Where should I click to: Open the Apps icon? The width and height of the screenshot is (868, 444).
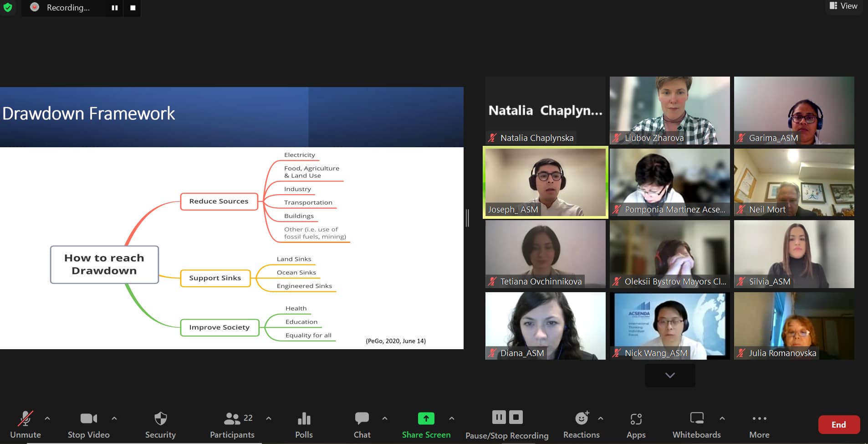[636, 418]
